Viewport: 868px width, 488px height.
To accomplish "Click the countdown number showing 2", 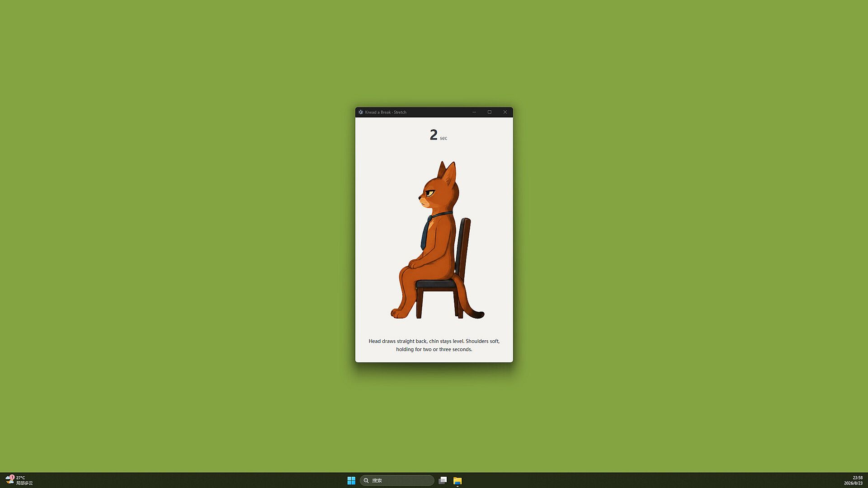I will click(434, 135).
